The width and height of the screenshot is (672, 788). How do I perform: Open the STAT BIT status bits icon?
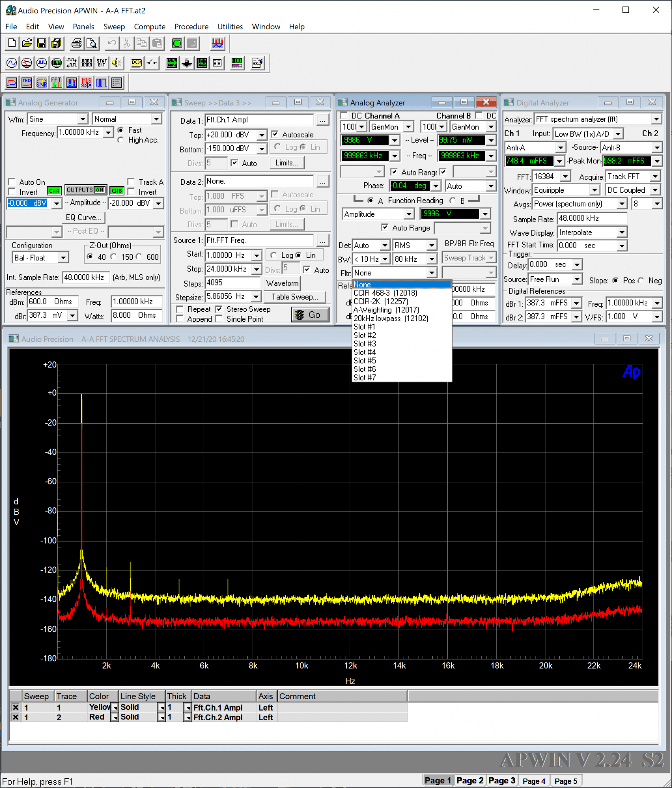tap(102, 63)
